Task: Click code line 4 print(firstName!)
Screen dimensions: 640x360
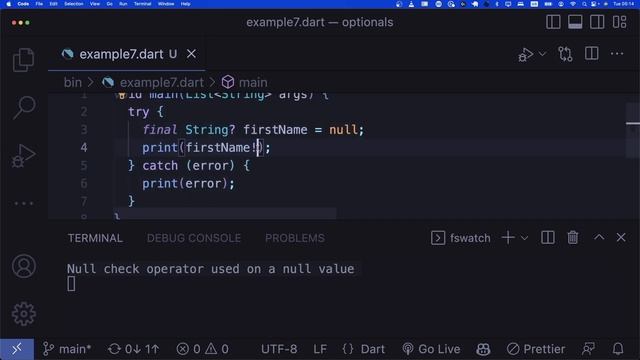Action: 206,147
